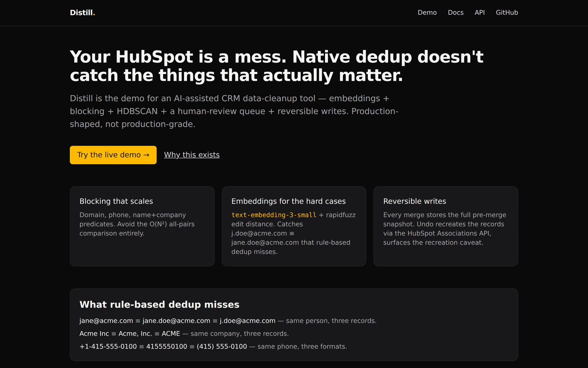Click the Try the live demo button
Viewport: 588px width, 368px height.
[x=113, y=155]
